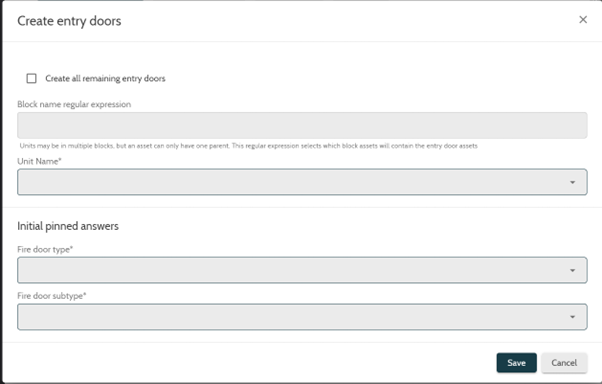Expand the Fire door type dropdown arrow
This screenshot has height=384, width=602.
[572, 271]
